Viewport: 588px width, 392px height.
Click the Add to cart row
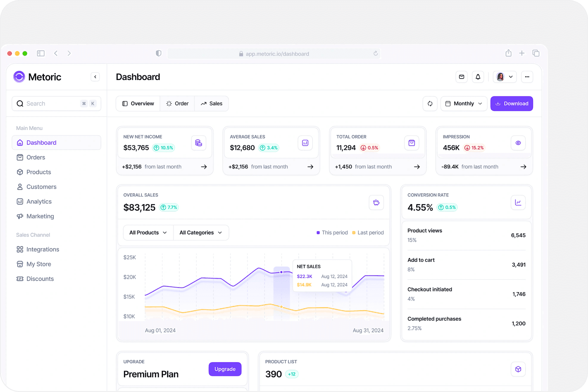click(x=466, y=265)
